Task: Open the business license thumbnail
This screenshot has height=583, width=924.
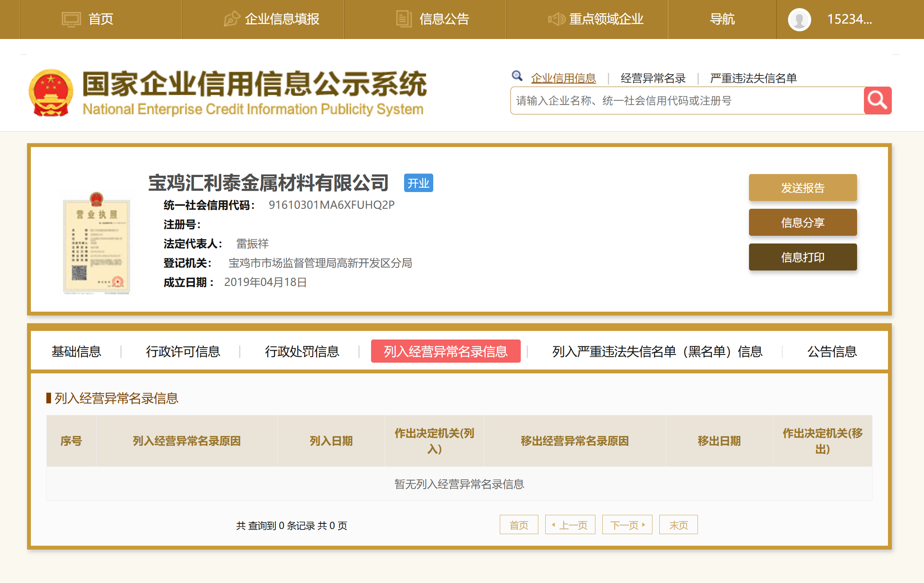Action: point(97,243)
